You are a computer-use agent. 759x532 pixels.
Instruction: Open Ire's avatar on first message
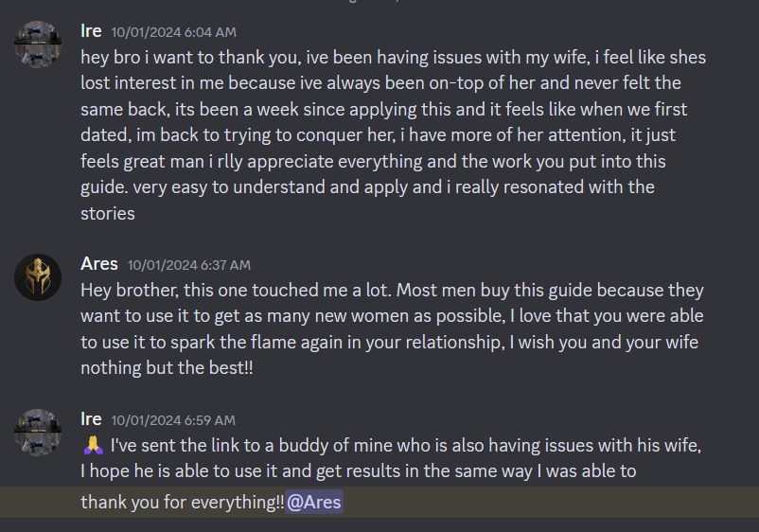(x=38, y=44)
